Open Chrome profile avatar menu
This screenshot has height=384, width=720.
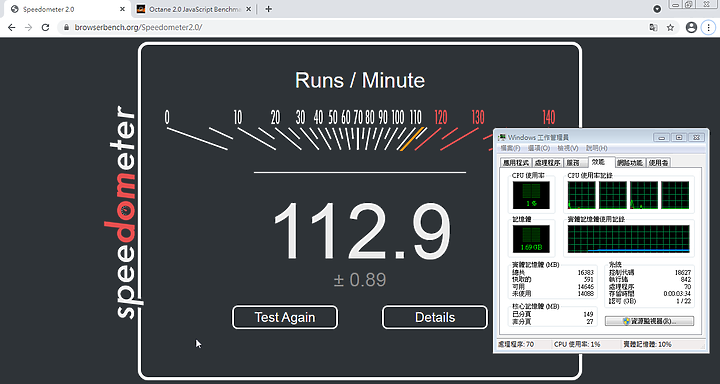(691, 28)
